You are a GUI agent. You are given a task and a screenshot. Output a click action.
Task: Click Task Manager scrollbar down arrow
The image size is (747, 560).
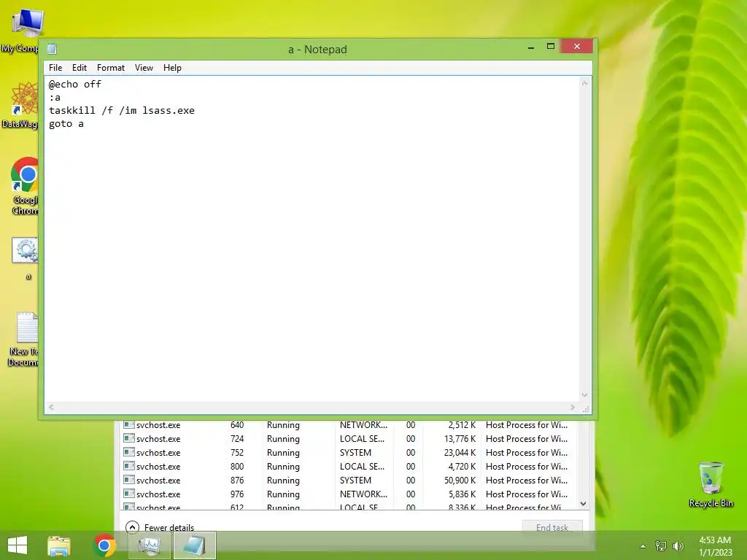[583, 503]
